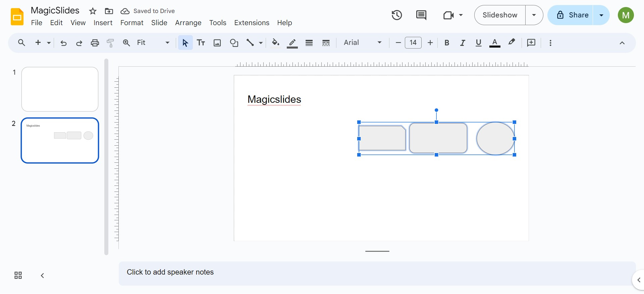Open version history clock icon

[396, 15]
